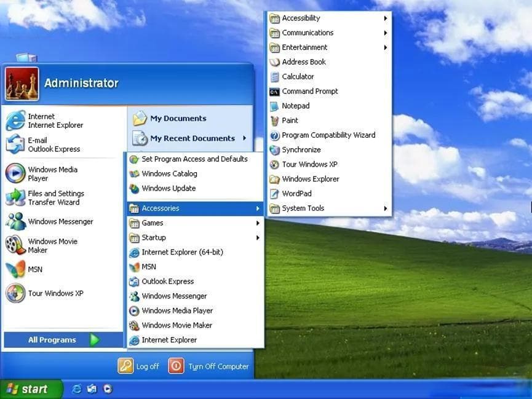Click the Administrator chess user picture

[x=22, y=84]
